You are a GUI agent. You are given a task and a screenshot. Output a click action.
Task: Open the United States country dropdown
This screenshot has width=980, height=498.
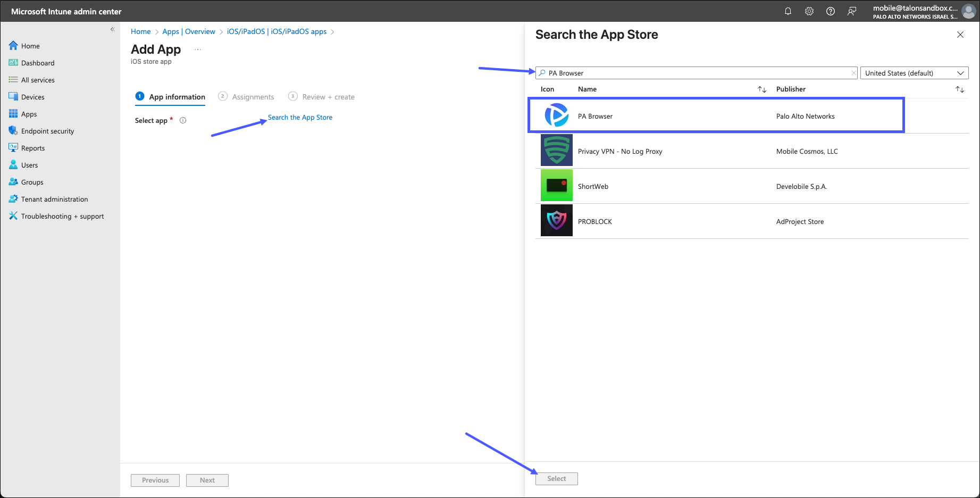[x=914, y=73]
